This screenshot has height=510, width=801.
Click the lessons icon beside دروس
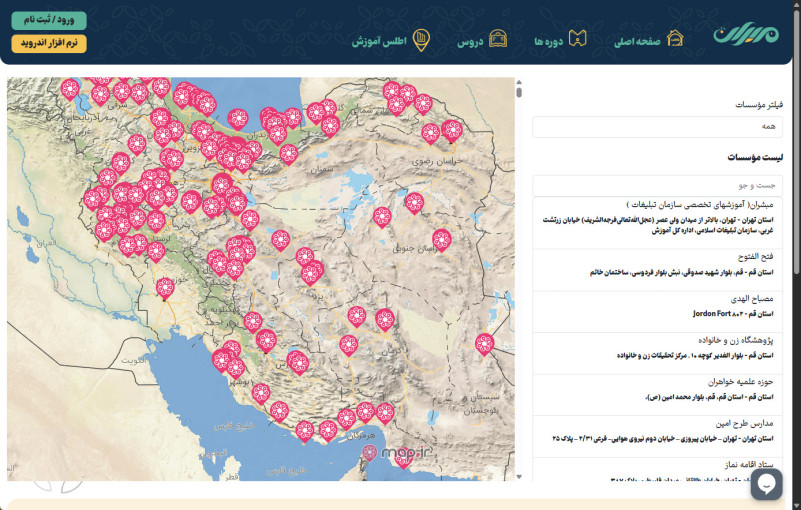click(x=497, y=39)
